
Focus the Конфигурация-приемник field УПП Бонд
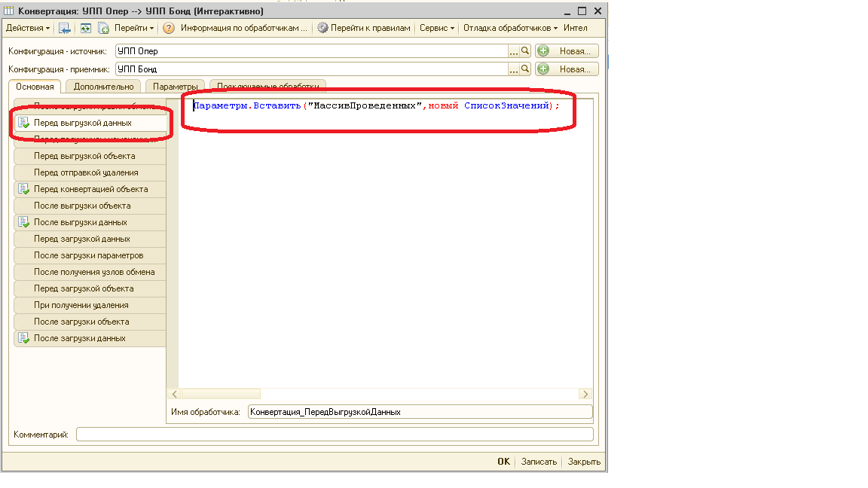(x=312, y=69)
